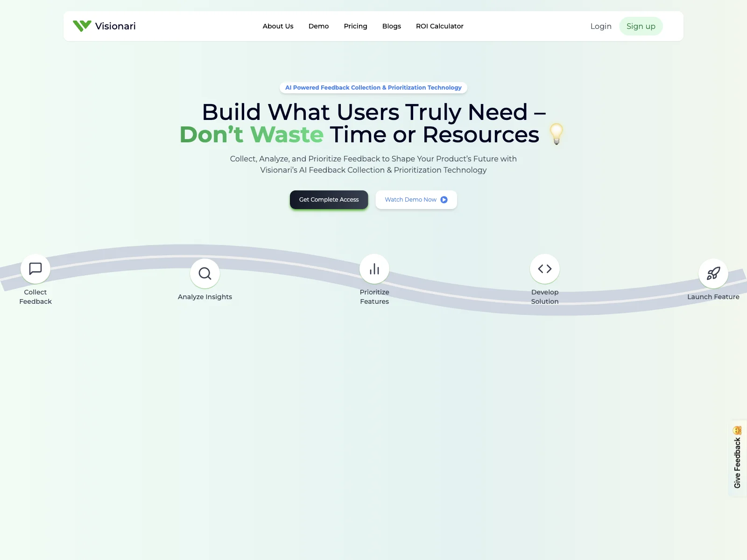This screenshot has height=560, width=747.
Task: Click the green "Don't Waste" headline text
Action: [x=252, y=134]
